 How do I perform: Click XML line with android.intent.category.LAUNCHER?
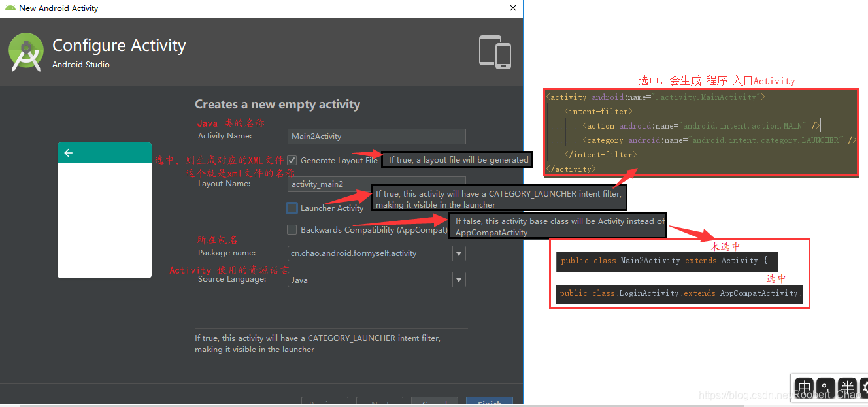click(x=719, y=140)
